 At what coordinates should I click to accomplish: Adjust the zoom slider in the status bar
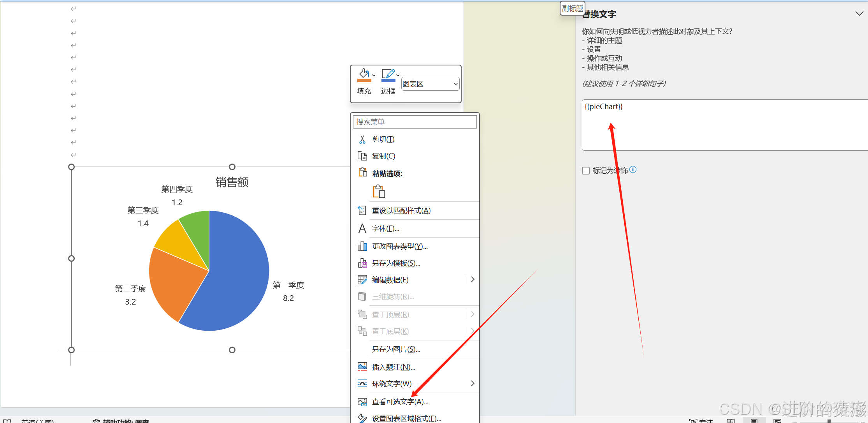tap(829, 421)
